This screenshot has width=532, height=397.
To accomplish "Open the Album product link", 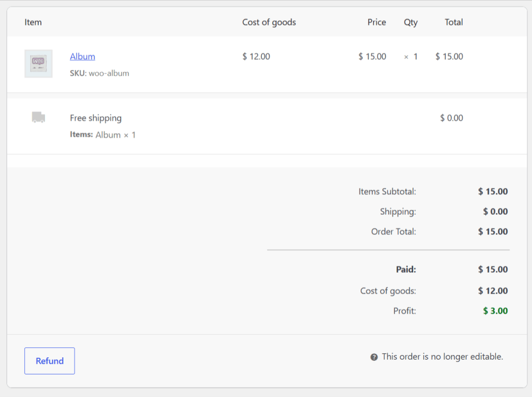I will tap(82, 56).
